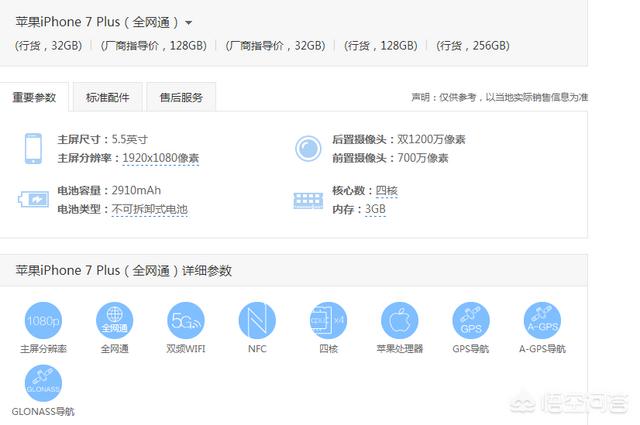The image size is (640, 425).
Task: Click the 电池容量：2910mAh text
Action: (109, 191)
